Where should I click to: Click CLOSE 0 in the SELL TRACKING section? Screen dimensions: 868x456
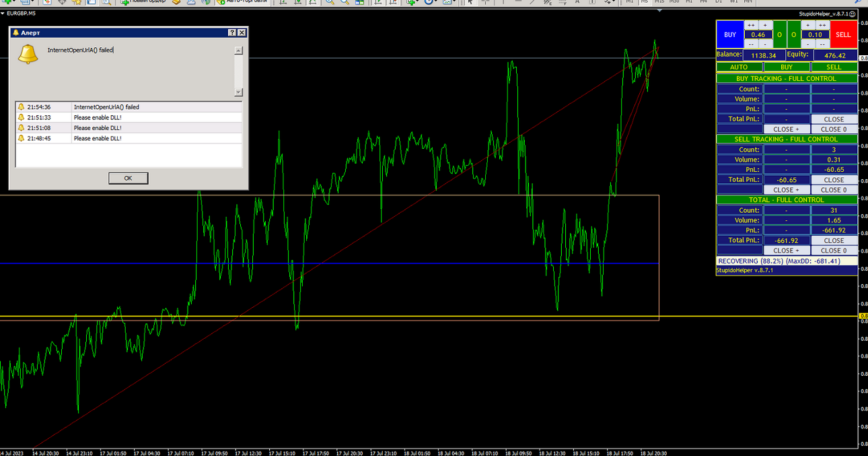click(x=834, y=190)
